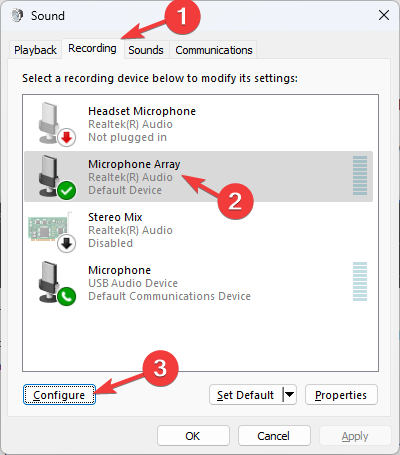Open the Sounds tab
Screen dimensions: 400x455
(x=146, y=50)
